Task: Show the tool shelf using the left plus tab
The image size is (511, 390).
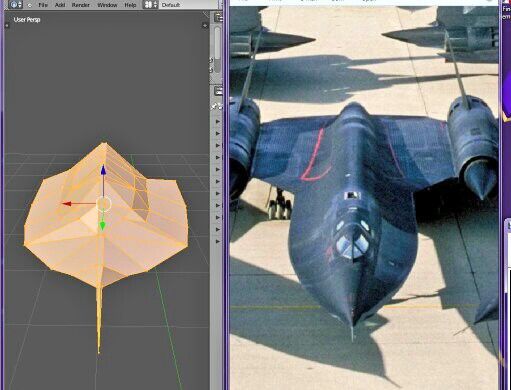Action: click(x=7, y=25)
